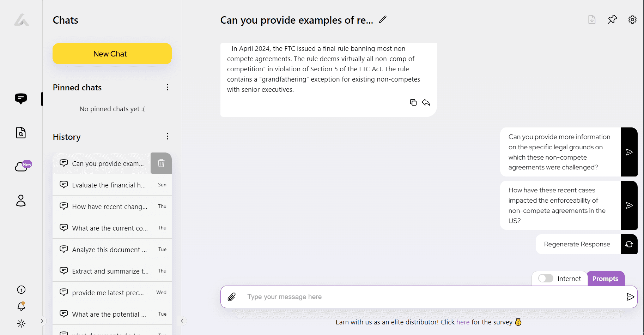644x335 pixels.
Task: Click the Regenerate Response refresh icon
Action: [x=629, y=244]
